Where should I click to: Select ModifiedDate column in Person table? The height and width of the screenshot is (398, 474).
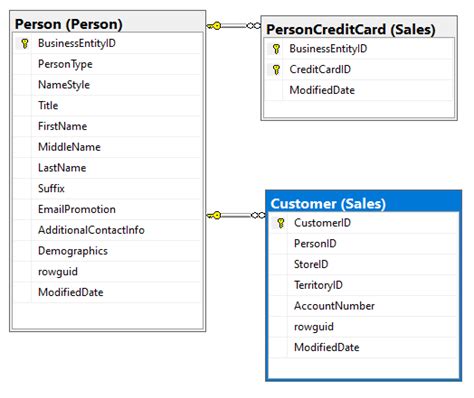point(108,292)
